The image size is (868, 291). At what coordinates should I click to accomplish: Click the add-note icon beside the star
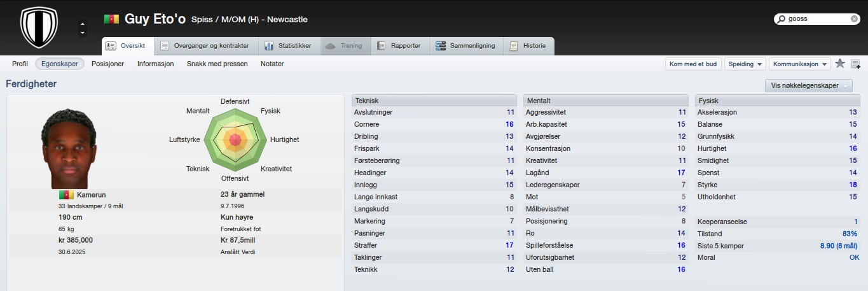coord(855,64)
